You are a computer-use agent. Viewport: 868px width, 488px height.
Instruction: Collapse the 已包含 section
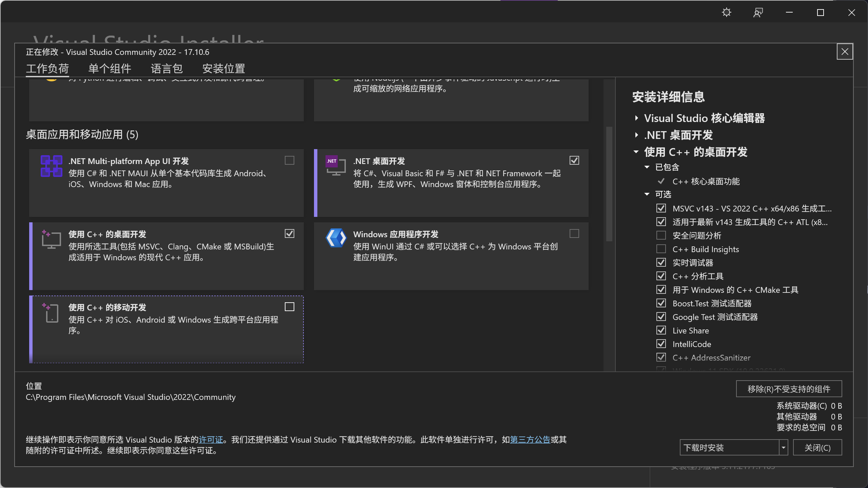click(x=647, y=167)
